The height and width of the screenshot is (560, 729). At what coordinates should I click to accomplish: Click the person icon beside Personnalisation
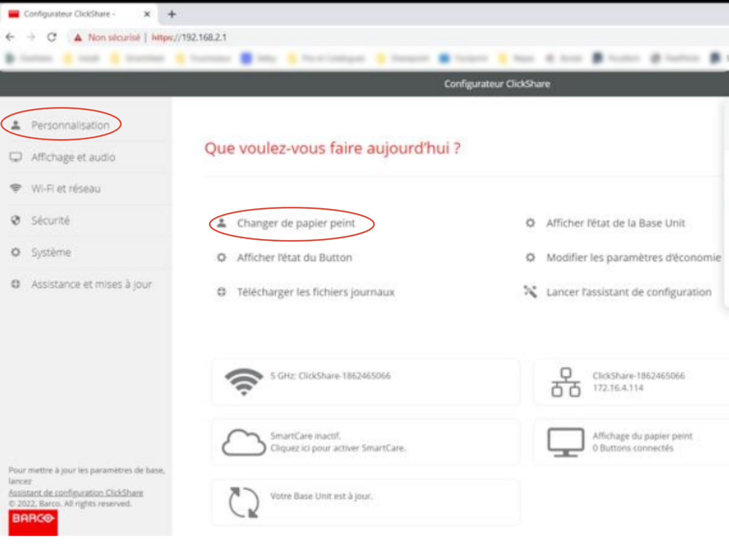click(15, 125)
